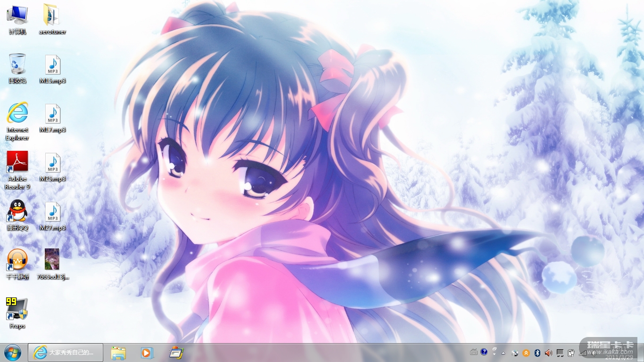Select the 腾讯QQ penguin shortcut
This screenshot has height=362, width=644.
(17, 215)
